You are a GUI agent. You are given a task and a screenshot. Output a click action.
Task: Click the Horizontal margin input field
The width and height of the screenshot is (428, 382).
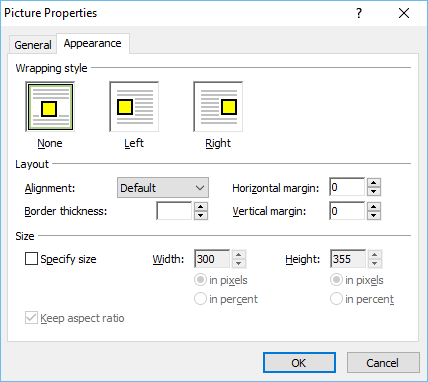click(x=347, y=187)
